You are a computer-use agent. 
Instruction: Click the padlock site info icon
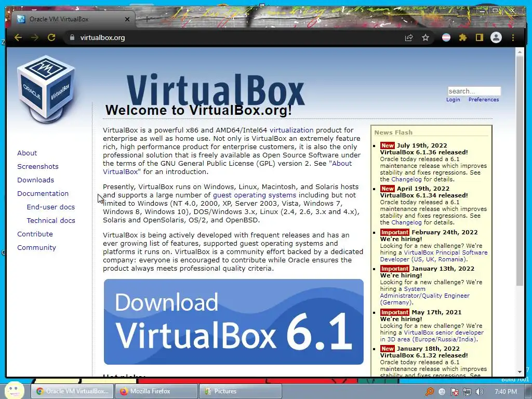click(72, 37)
